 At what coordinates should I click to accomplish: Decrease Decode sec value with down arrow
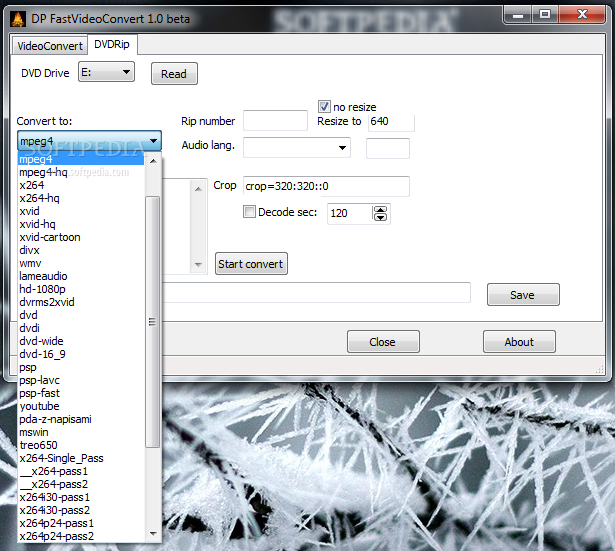click(x=380, y=217)
